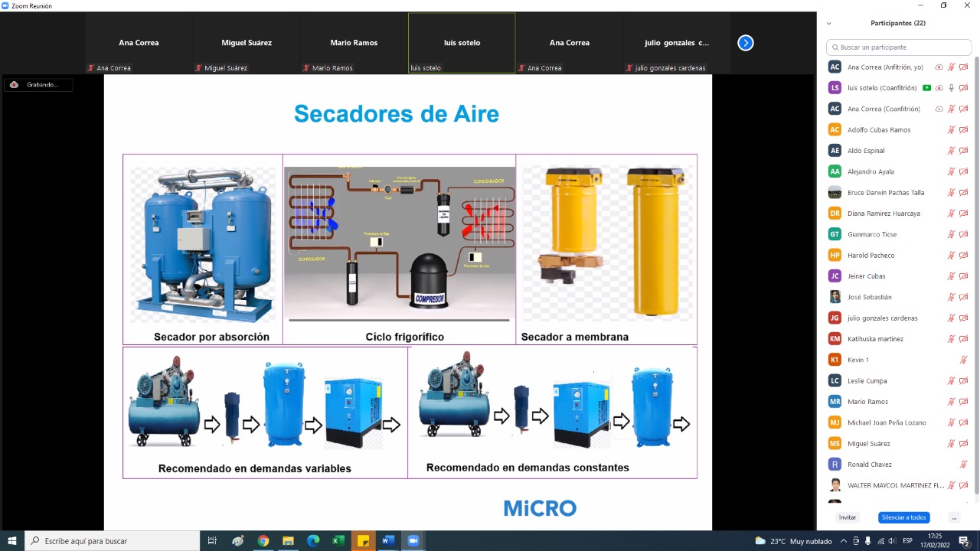Click Silenciar a todos button
This screenshot has height=551, width=980.
coord(903,517)
